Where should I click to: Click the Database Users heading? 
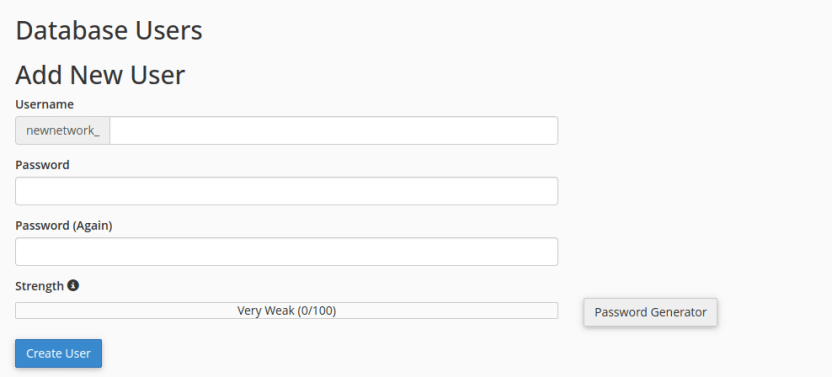[x=109, y=31]
